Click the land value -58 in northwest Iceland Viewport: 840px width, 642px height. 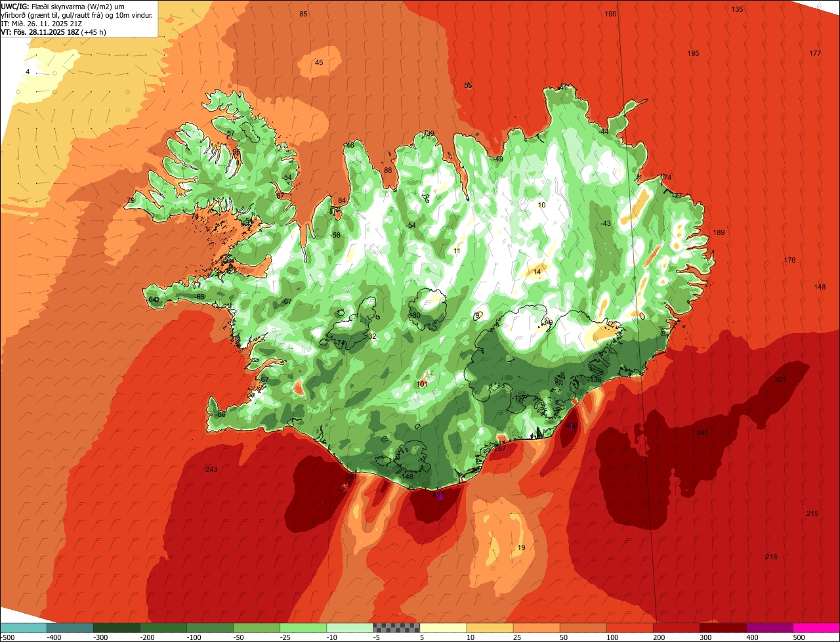point(335,235)
